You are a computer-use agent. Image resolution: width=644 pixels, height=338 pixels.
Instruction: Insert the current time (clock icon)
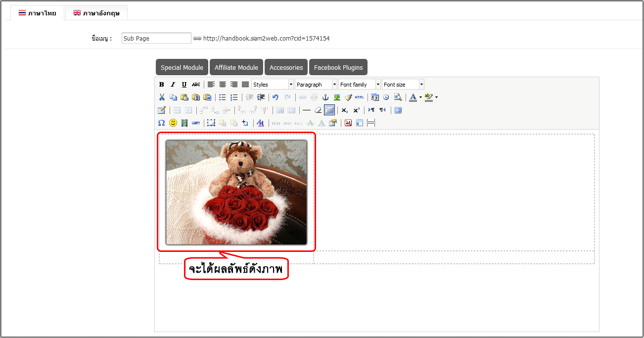click(386, 97)
